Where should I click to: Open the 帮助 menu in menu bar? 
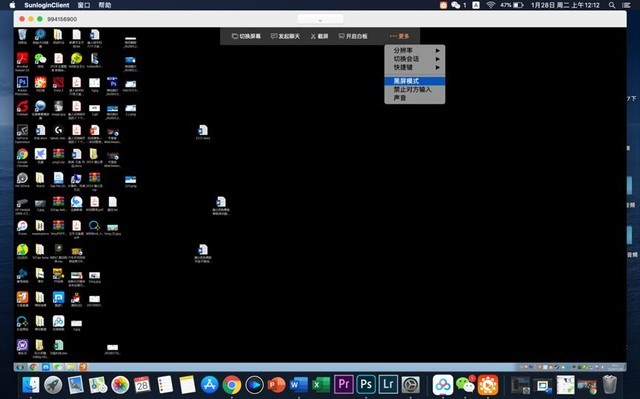click(105, 5)
